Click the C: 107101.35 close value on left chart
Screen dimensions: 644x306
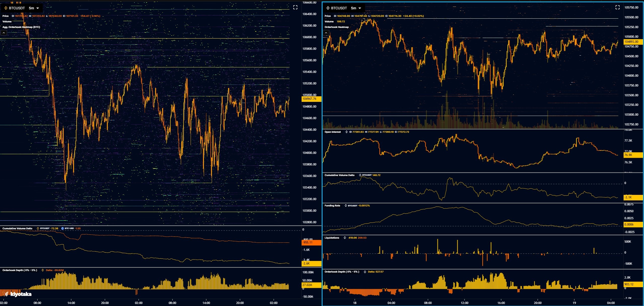pyautogui.click(x=70, y=16)
